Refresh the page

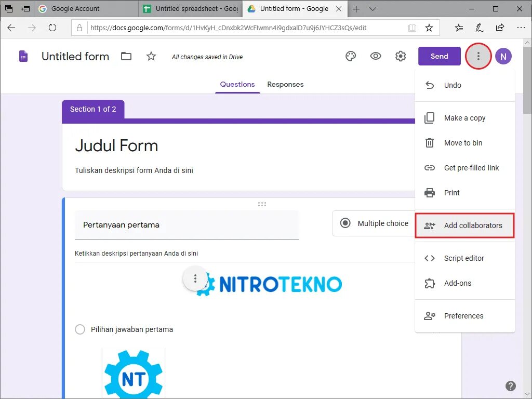click(52, 28)
